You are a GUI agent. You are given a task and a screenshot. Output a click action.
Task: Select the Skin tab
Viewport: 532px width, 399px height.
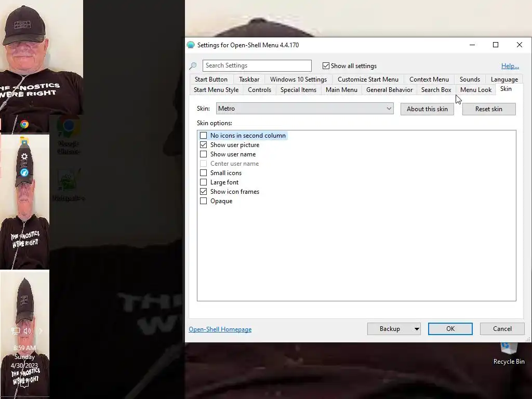(506, 89)
